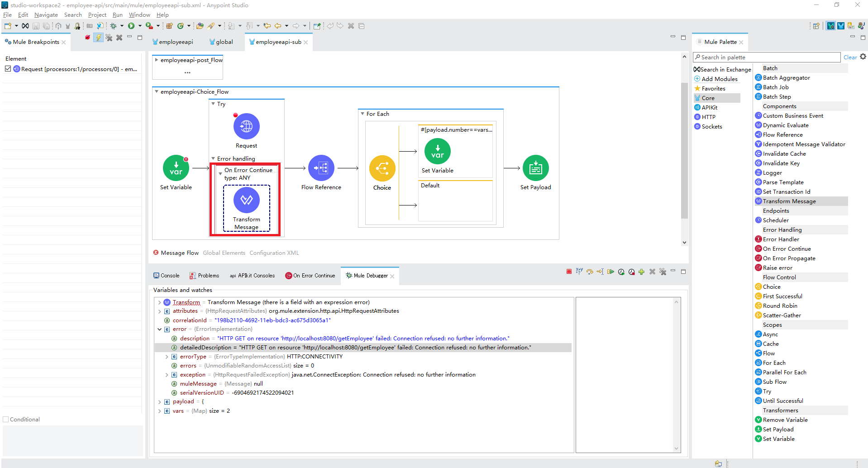Click the red Stop debugging icon

[x=569, y=272]
